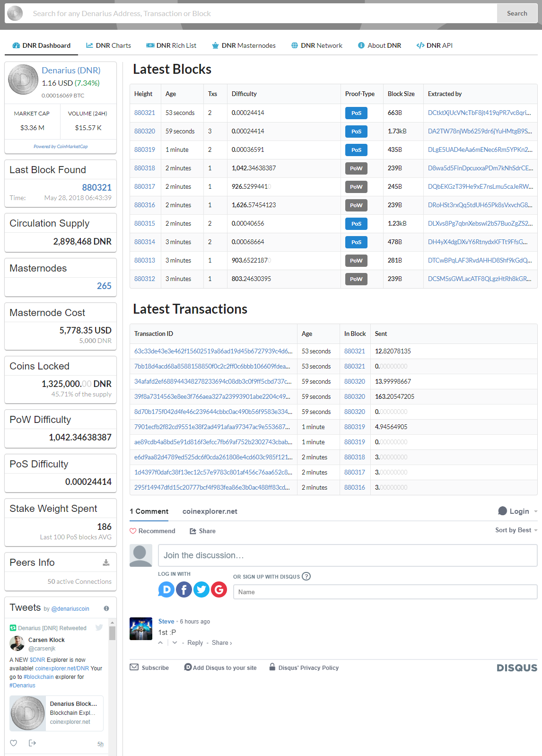Click the Join the discussion box
Image resolution: width=542 pixels, height=756 pixels.
(x=348, y=555)
